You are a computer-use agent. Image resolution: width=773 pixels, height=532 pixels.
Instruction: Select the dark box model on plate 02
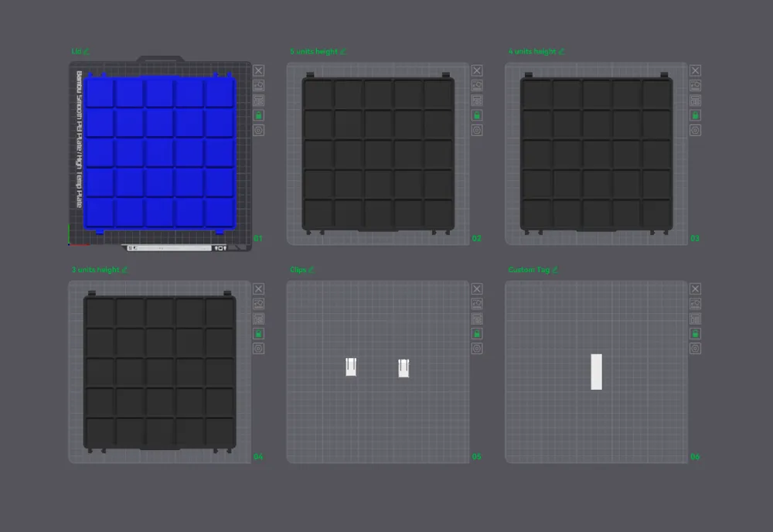click(378, 153)
